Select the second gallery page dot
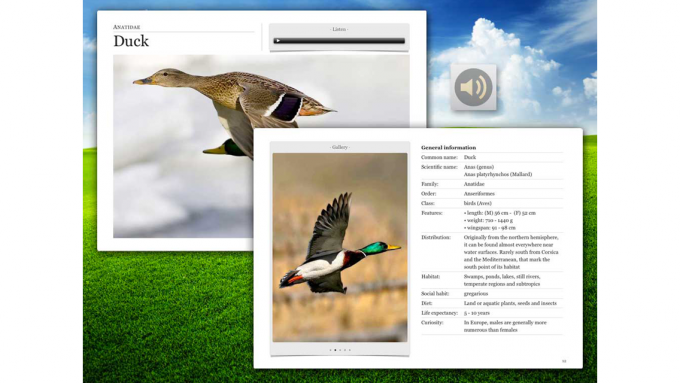This screenshot has width=680, height=383. 335,350
